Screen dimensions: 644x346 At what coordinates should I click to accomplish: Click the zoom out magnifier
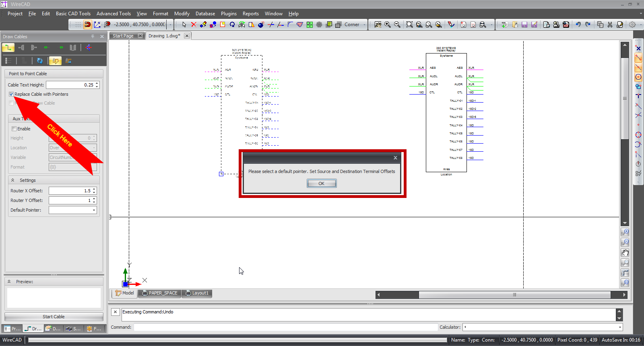[x=397, y=25]
